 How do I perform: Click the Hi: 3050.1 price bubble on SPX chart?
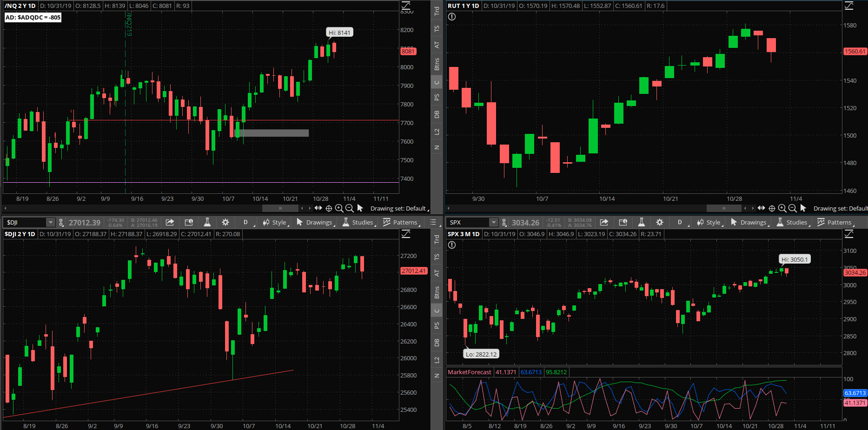(x=795, y=259)
